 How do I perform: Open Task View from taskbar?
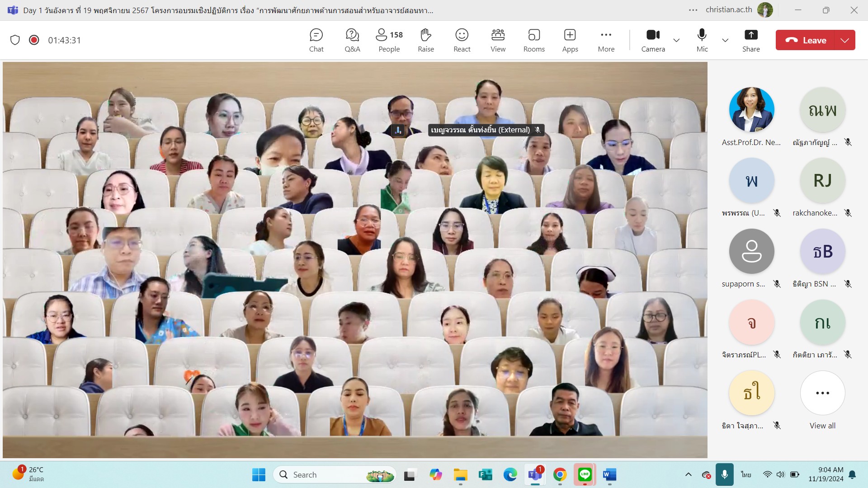[410, 474]
